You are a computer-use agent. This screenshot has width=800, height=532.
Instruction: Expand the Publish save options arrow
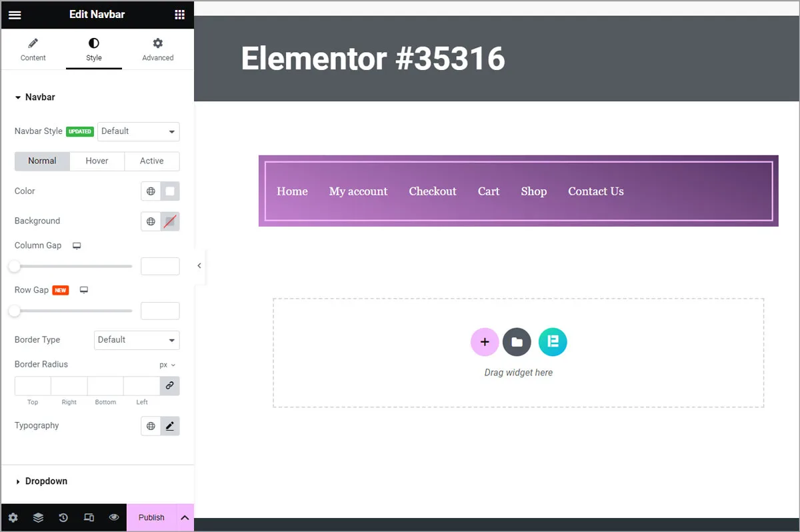185,517
